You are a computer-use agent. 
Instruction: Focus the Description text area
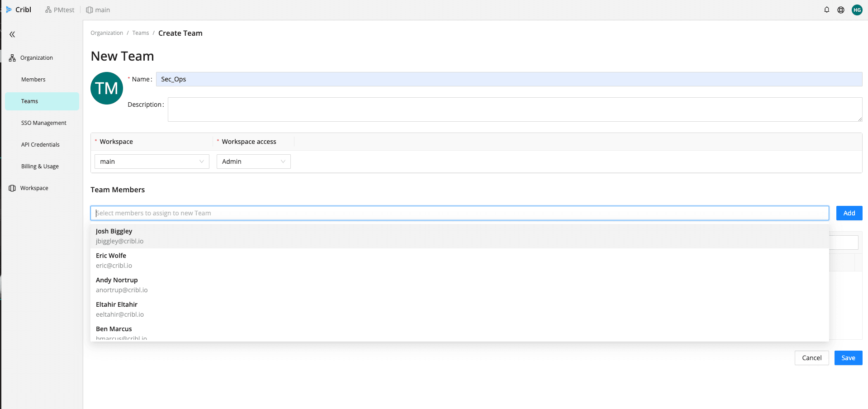[x=514, y=109]
